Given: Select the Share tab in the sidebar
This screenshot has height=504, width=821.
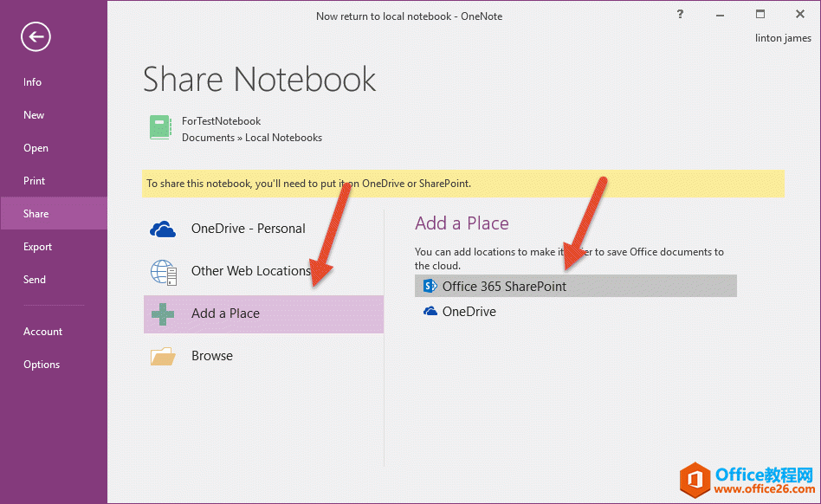Looking at the screenshot, I should (54, 214).
